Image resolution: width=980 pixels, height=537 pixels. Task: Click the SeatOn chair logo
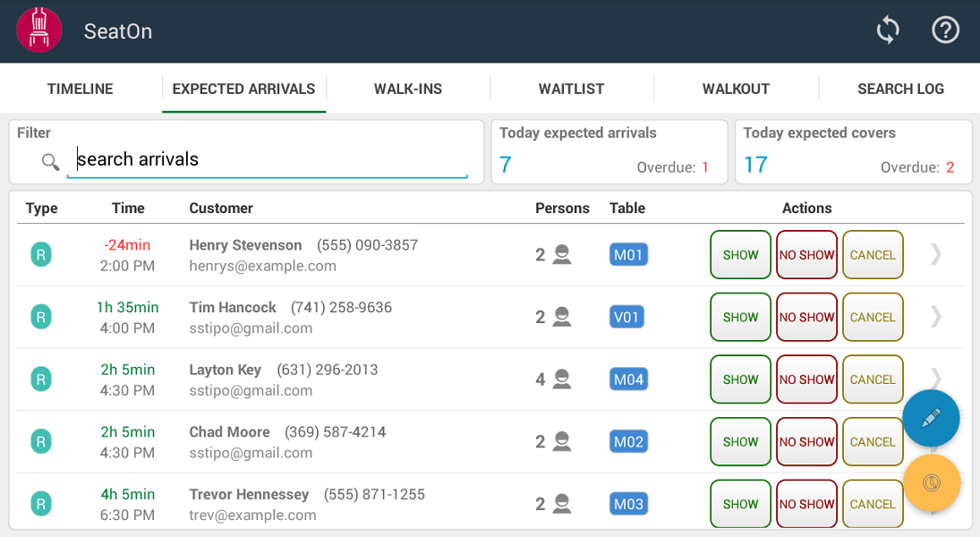(x=38, y=30)
